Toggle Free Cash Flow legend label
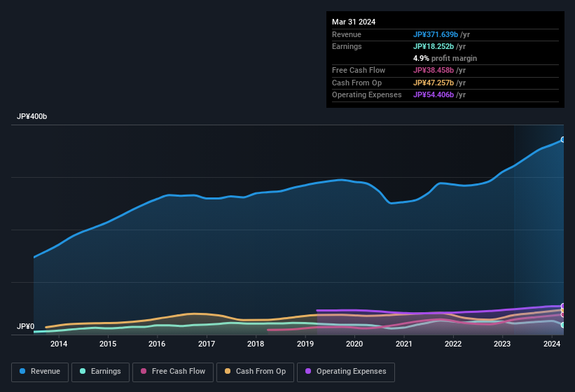Image resolution: width=575 pixels, height=392 pixels. coord(178,372)
